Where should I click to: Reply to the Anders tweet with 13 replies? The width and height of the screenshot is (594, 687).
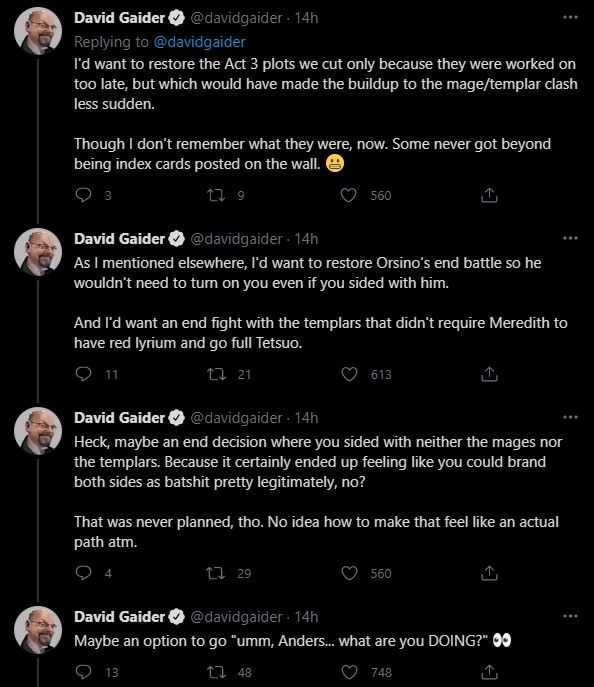pyautogui.click(x=83, y=671)
